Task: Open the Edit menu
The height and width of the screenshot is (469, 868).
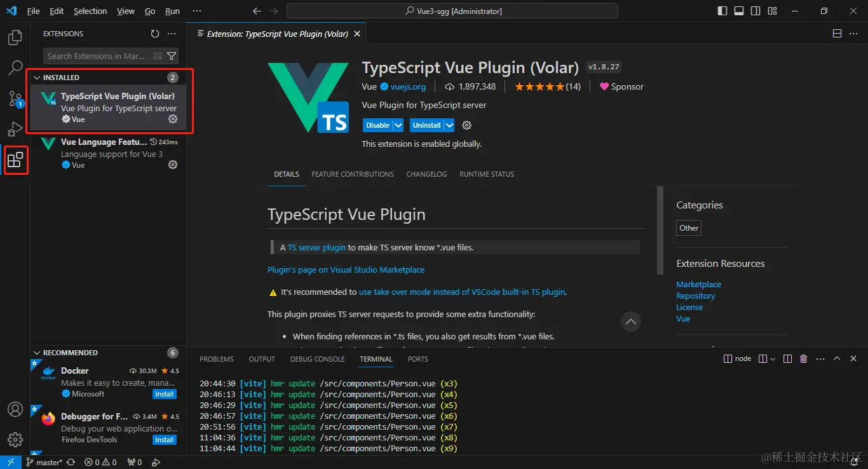Action: coord(57,11)
